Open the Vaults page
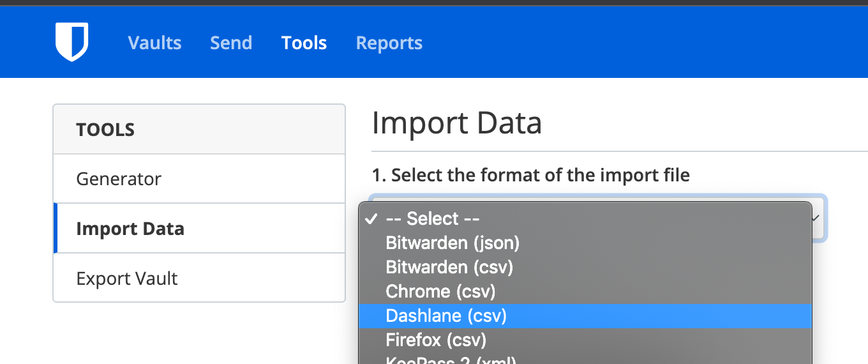The width and height of the screenshot is (868, 364). (154, 43)
